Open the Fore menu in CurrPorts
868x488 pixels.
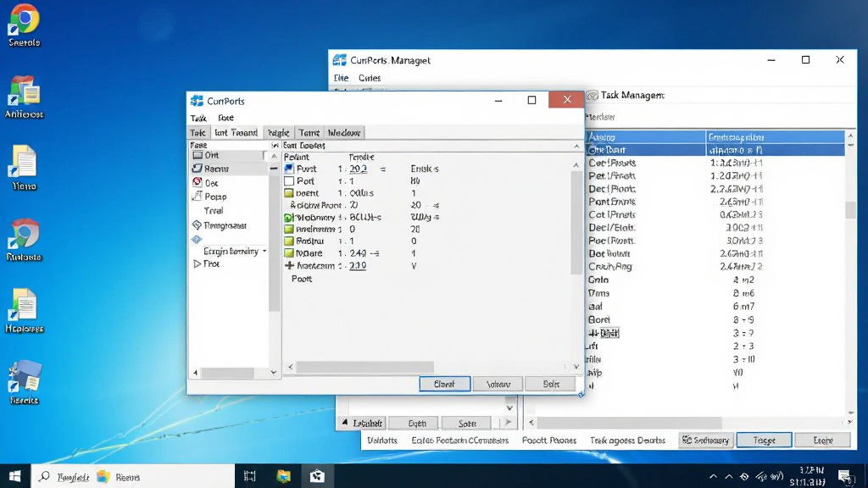click(x=225, y=118)
